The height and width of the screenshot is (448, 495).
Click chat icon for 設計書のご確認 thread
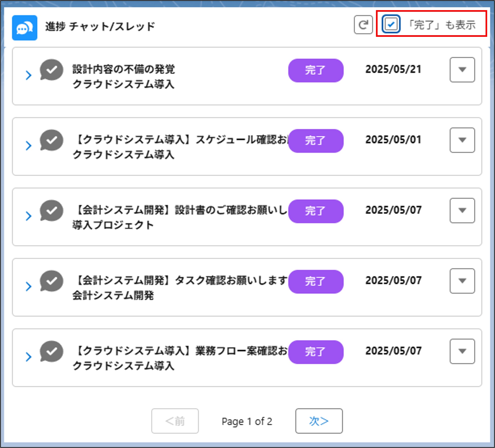(52, 211)
